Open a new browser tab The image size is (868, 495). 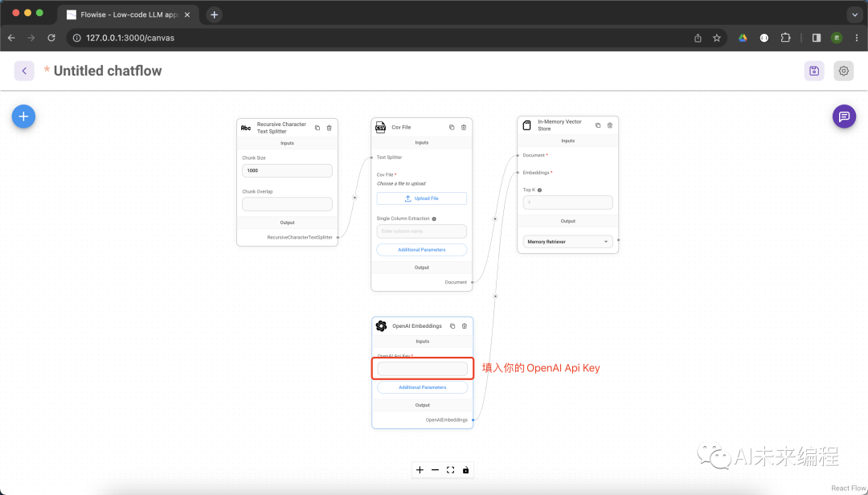click(x=215, y=15)
